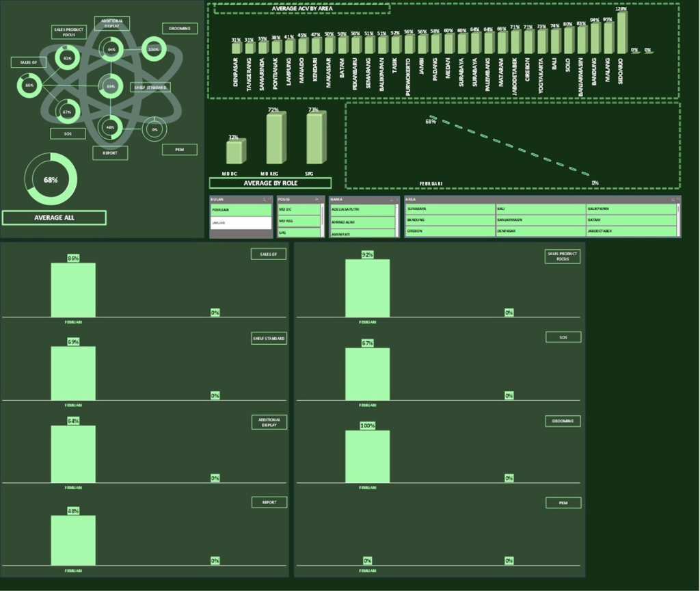Filter AREA by DENPASAR
The width and height of the screenshot is (700, 591).
point(541,231)
